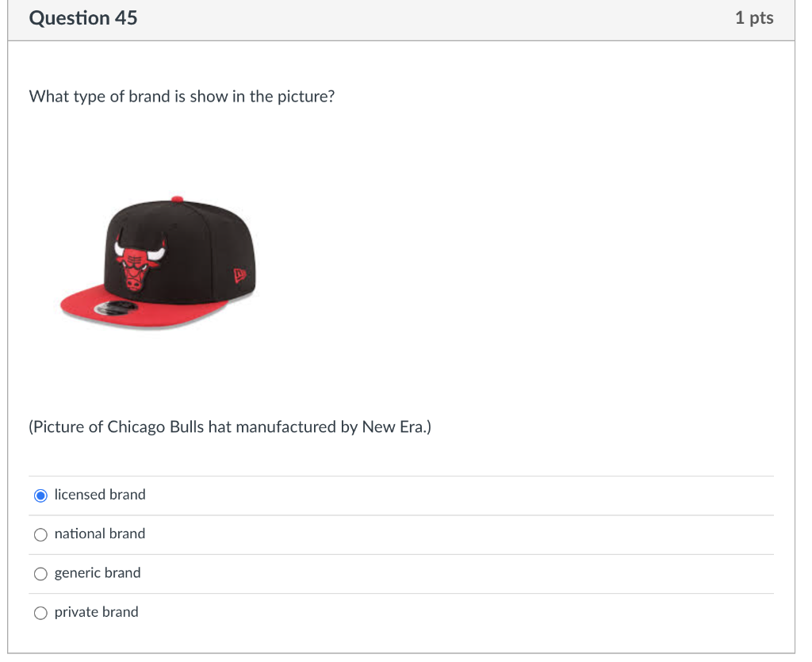Click the Question 45 header

82,18
